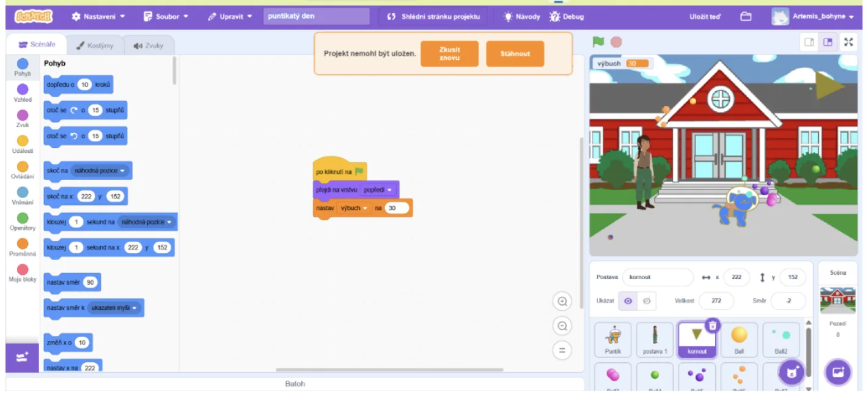Switch to the Kostýmy tab

(94, 45)
